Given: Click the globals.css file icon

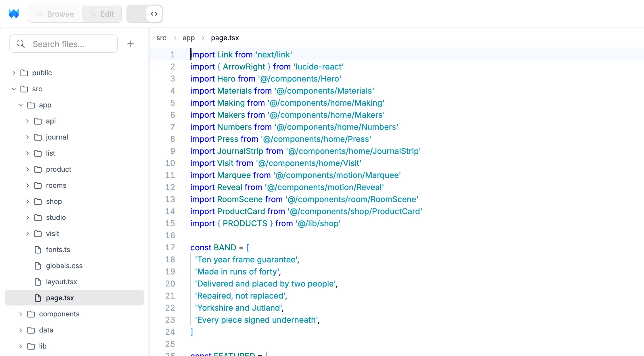Looking at the screenshot, I should point(38,266).
